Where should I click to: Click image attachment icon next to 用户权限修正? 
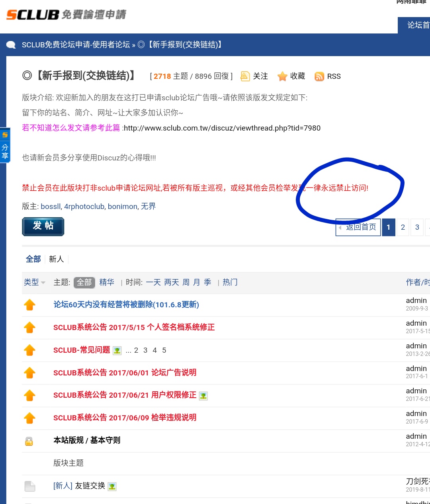203,396
